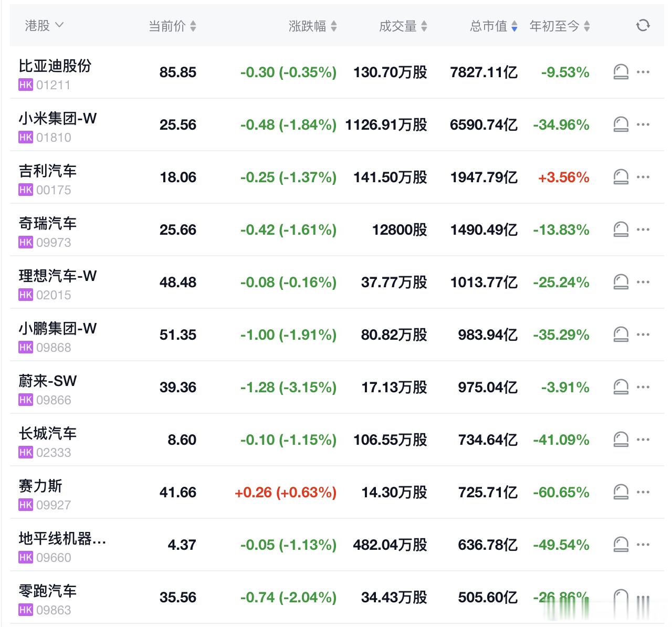
Task: Select stock code 09973
Action: (x=54, y=243)
